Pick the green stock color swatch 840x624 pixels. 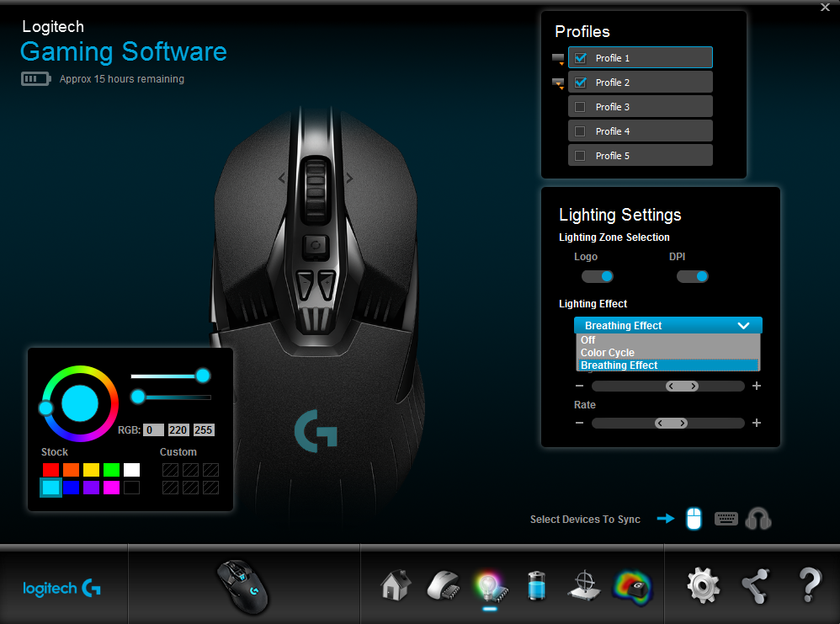coord(111,470)
